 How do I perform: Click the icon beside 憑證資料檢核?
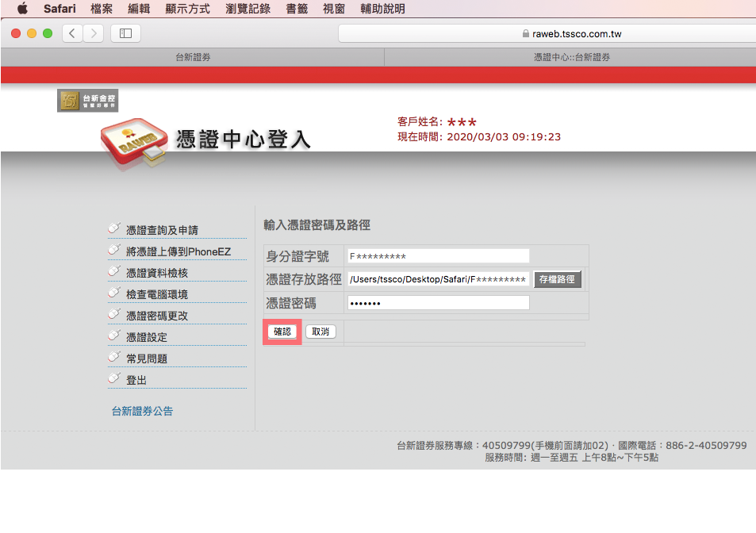point(114,270)
